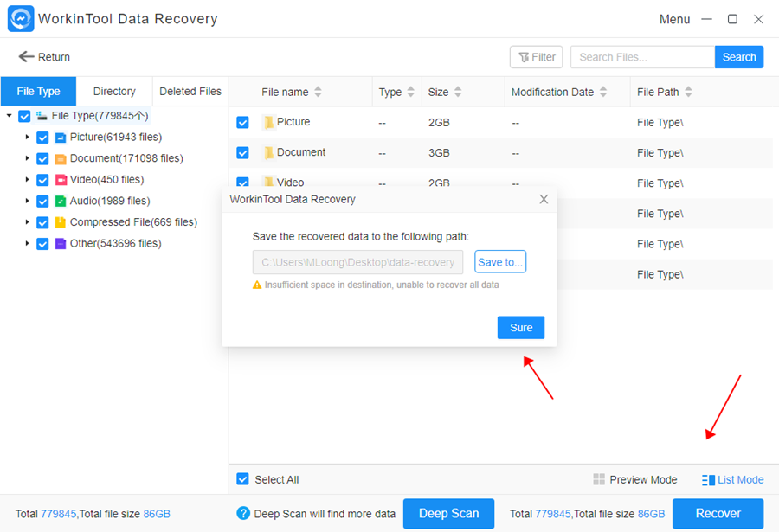779x532 pixels.
Task: Click the Video category icon in tree
Action: click(60, 180)
